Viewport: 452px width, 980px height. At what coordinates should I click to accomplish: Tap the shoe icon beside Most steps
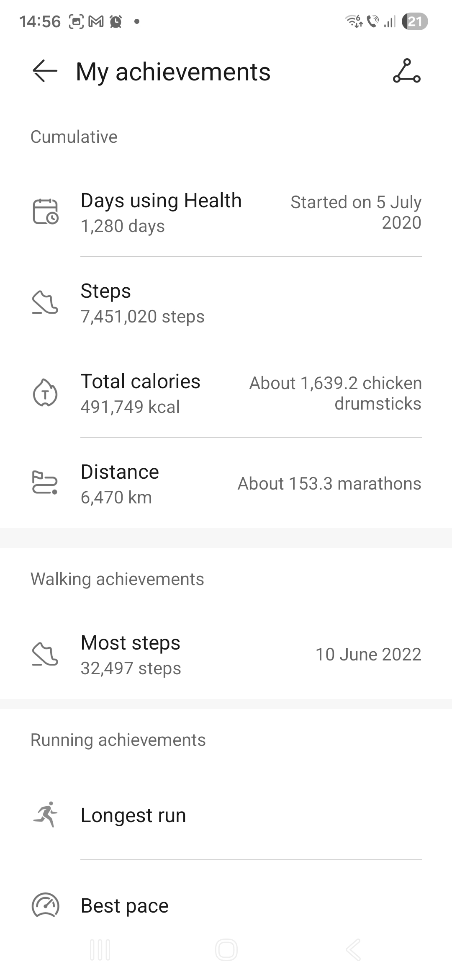[x=45, y=654]
